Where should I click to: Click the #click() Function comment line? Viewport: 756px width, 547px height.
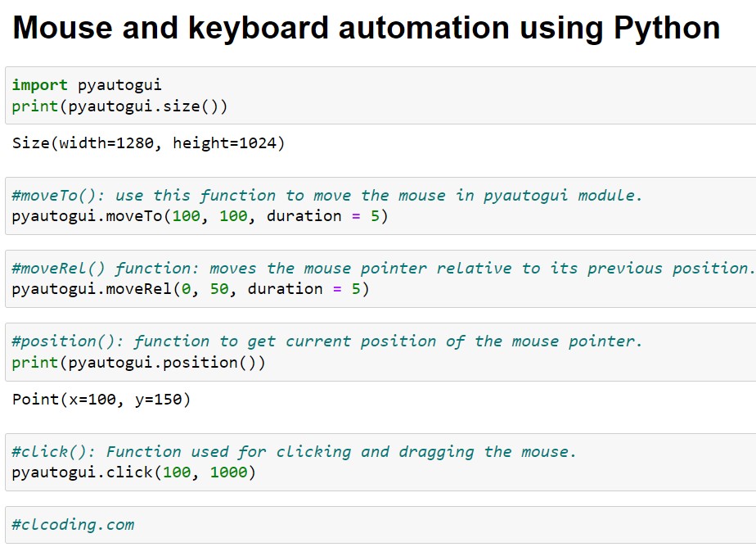pyautogui.click(x=294, y=452)
